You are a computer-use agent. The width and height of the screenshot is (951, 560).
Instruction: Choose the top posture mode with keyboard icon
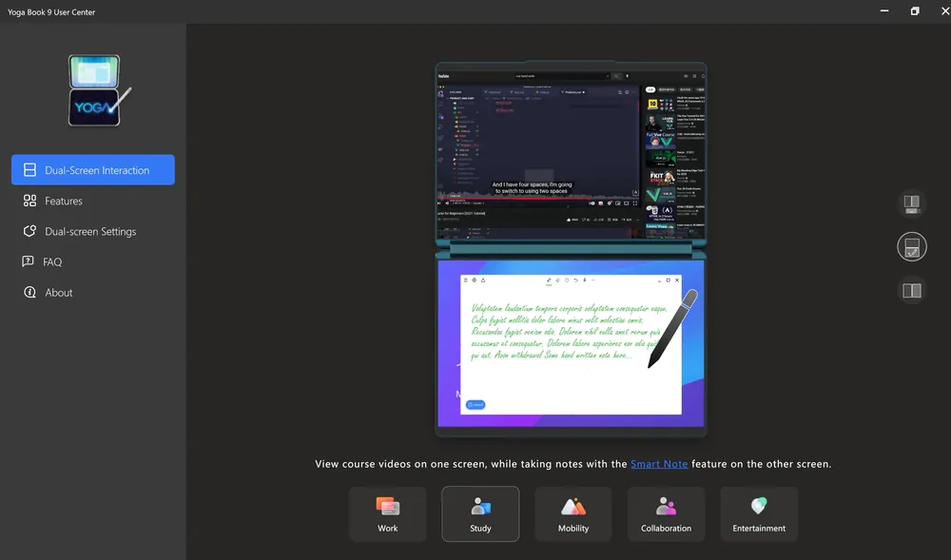point(912,203)
